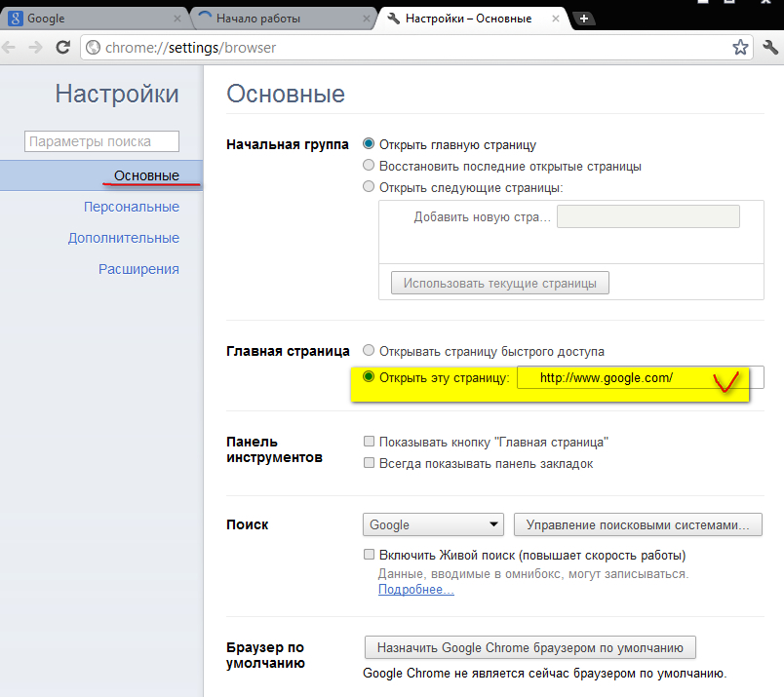Close the Google tab

pos(177,19)
